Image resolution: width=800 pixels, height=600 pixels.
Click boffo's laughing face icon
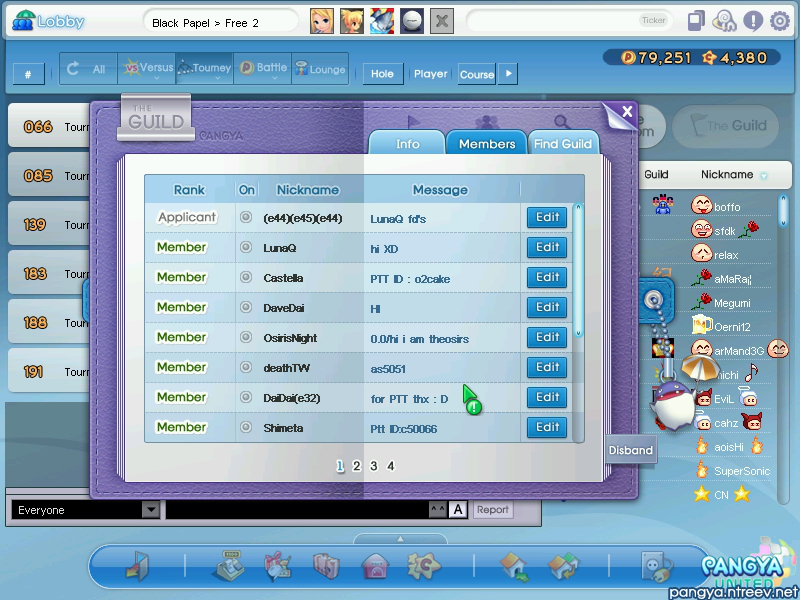point(702,205)
